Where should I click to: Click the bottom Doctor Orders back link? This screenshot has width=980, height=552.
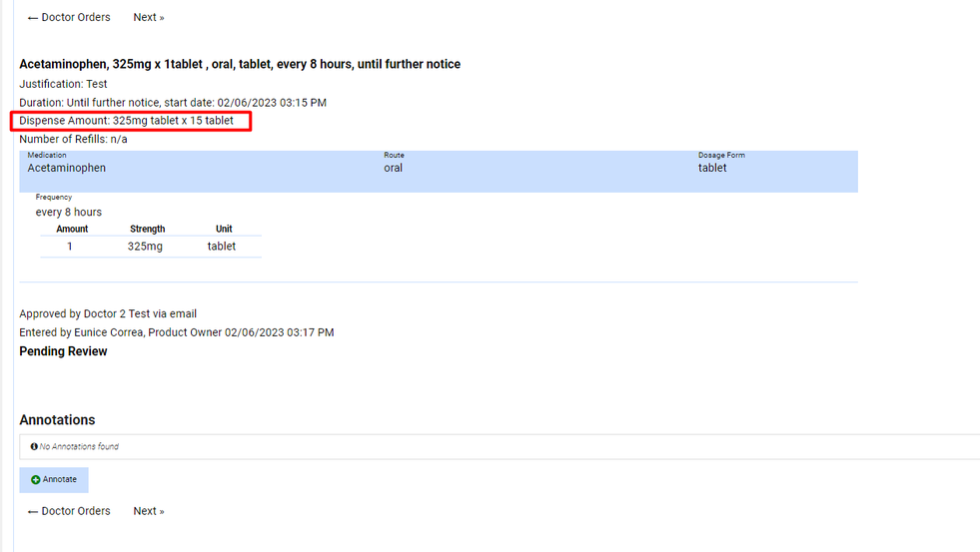pos(69,511)
